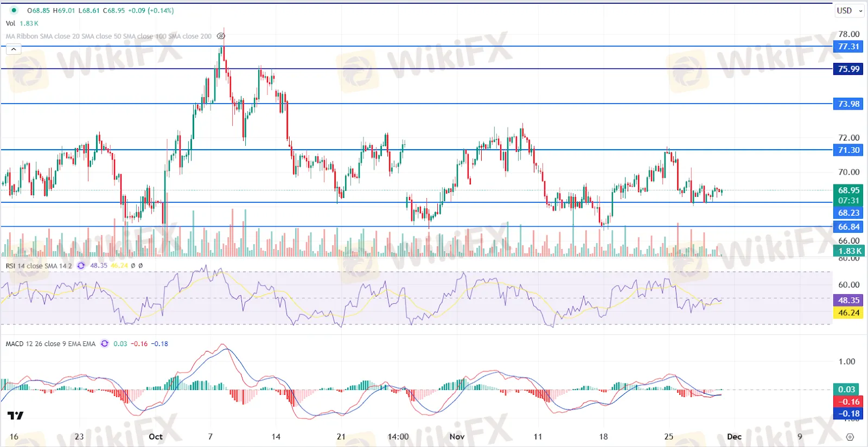This screenshot has height=447, width=868.
Task: Click the 18 date on time axis
Action: tap(603, 437)
